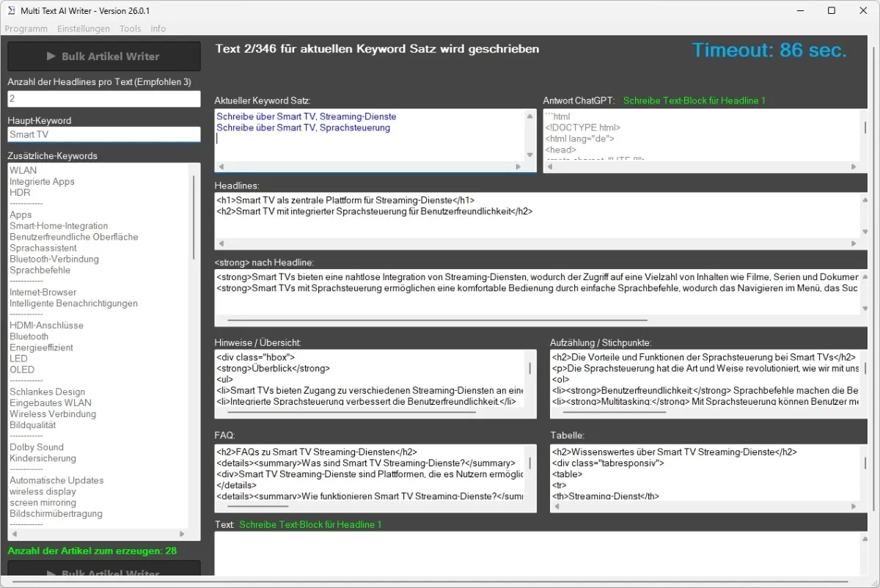This screenshot has width=880, height=588.
Task: Open the Info menu
Action: pyautogui.click(x=158, y=29)
